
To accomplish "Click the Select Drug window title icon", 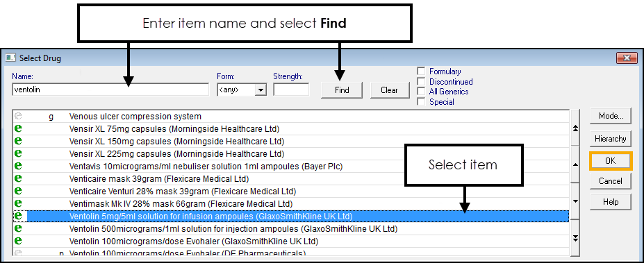I will (x=10, y=58).
